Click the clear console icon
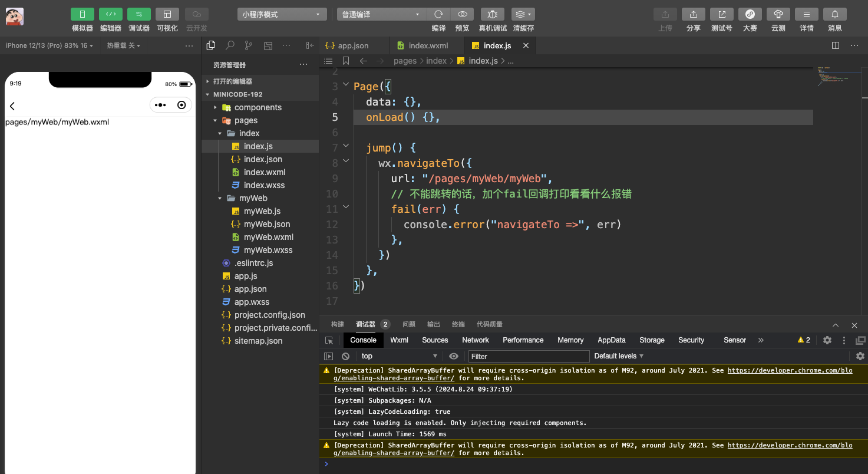 pyautogui.click(x=346, y=356)
